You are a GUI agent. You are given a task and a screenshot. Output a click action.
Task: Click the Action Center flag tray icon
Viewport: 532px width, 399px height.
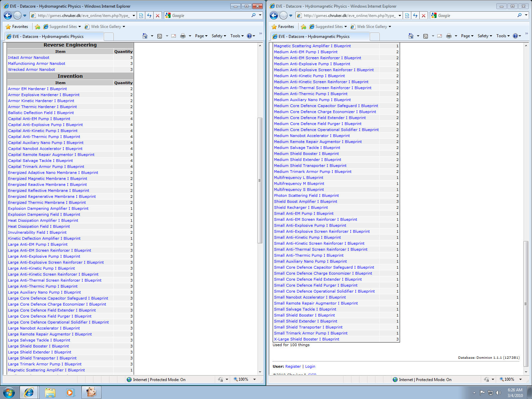(482, 393)
